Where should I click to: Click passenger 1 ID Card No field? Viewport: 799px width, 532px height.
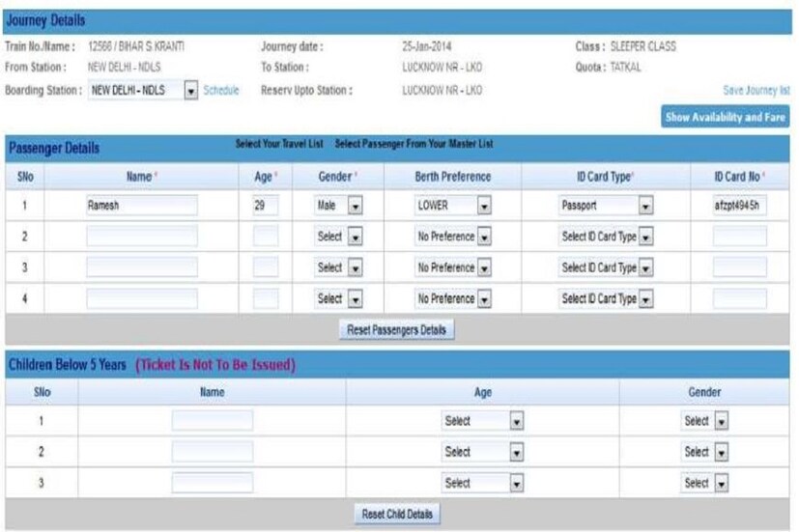tap(740, 206)
